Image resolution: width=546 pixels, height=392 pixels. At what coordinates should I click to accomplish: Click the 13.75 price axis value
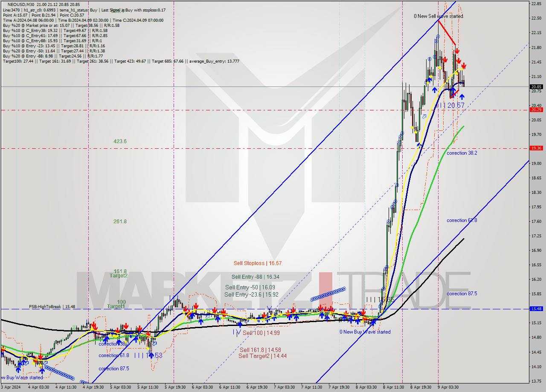click(x=536, y=381)
